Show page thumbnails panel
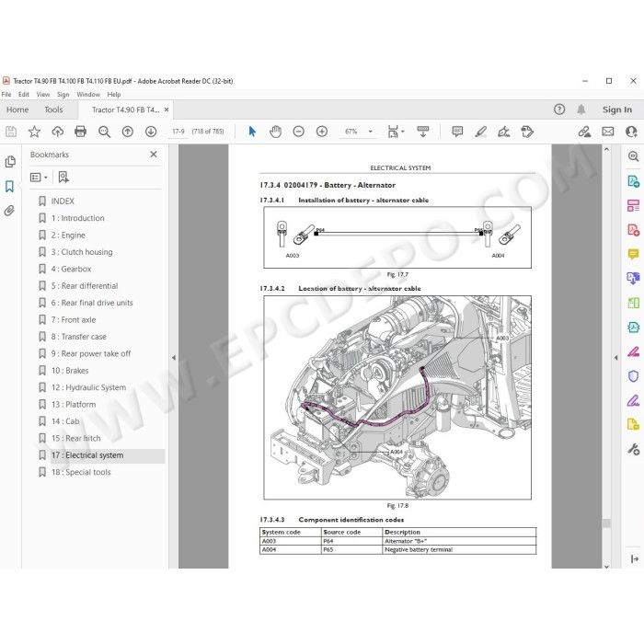This screenshot has width=644, height=644. coord(10,162)
